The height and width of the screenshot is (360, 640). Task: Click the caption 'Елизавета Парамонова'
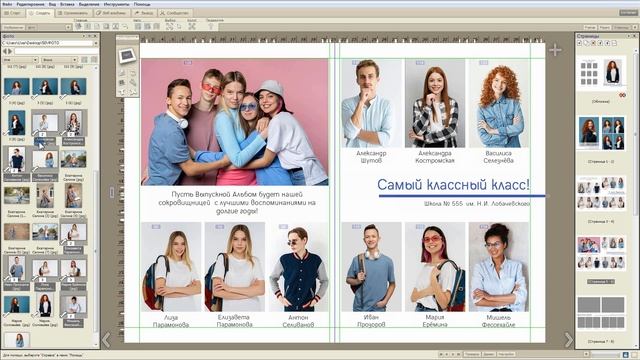point(235,321)
